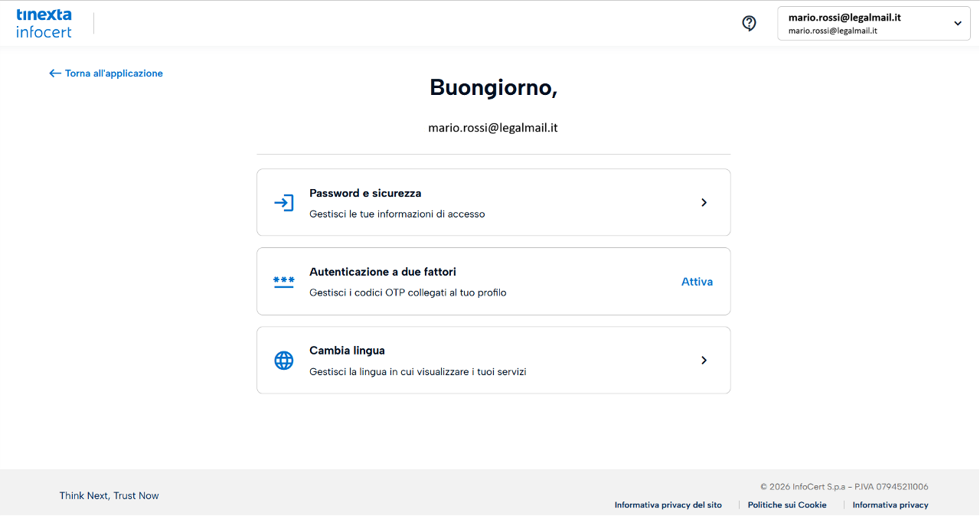This screenshot has width=980, height=516.
Task: Open help via the question mark icon
Action: (x=749, y=23)
